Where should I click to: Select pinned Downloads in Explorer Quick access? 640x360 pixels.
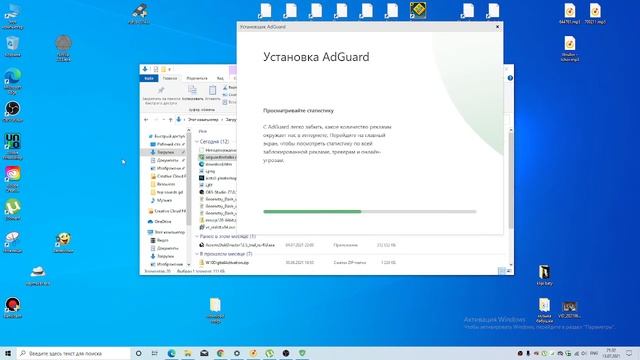[x=165, y=152]
